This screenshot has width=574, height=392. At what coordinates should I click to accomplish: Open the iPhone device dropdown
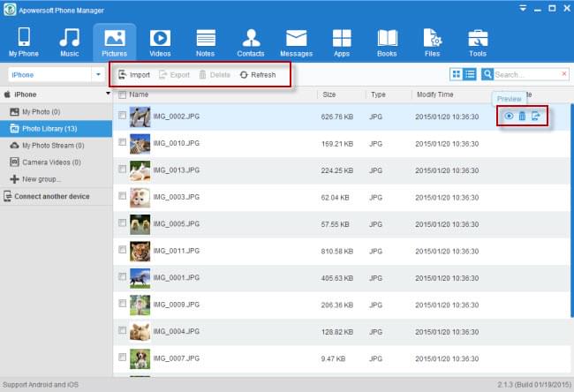[x=97, y=75]
